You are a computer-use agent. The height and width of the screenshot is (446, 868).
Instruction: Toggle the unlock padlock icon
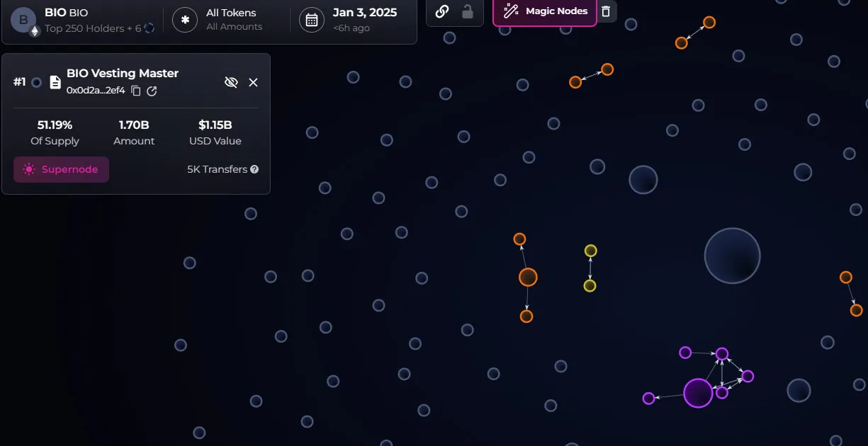click(467, 11)
